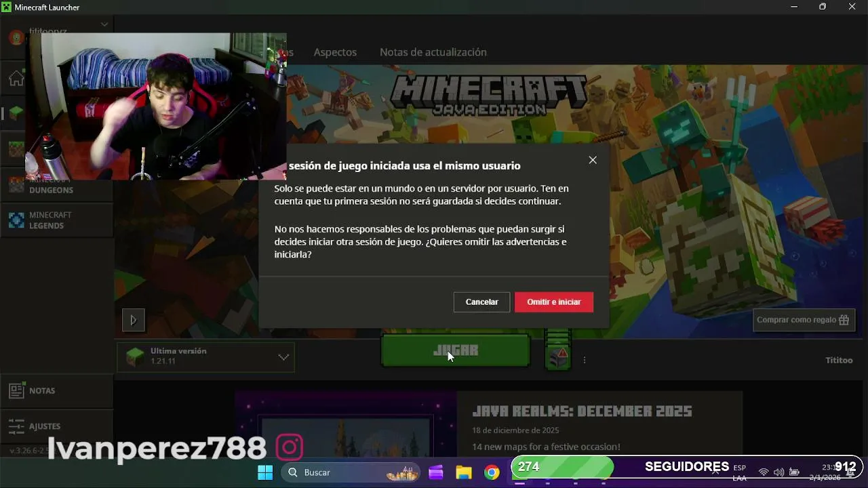Close the session warning dialog with X

[593, 160]
